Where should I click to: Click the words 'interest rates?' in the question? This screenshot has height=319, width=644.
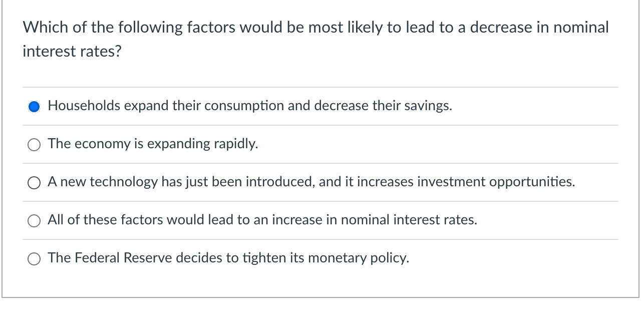coord(72,51)
